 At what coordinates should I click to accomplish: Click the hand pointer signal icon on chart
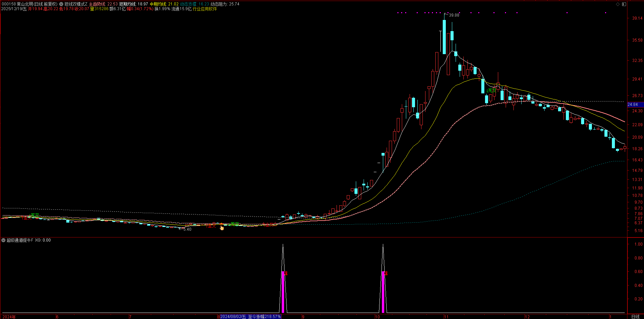pyautogui.click(x=222, y=228)
